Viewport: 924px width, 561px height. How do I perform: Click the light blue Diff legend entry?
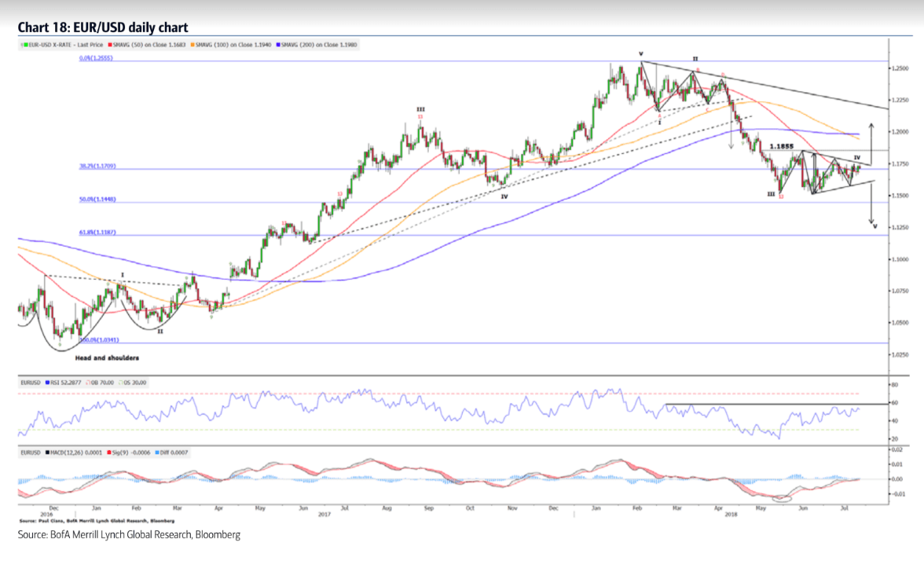coord(173,453)
